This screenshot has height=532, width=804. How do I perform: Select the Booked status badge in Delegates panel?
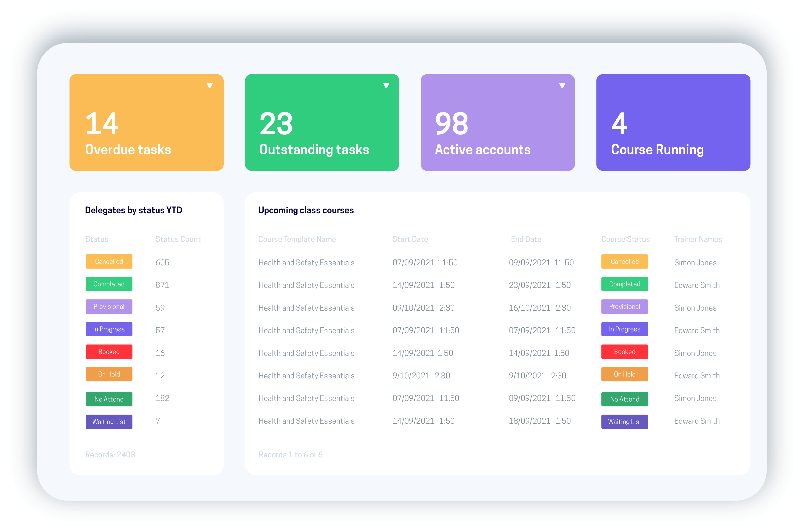click(109, 352)
